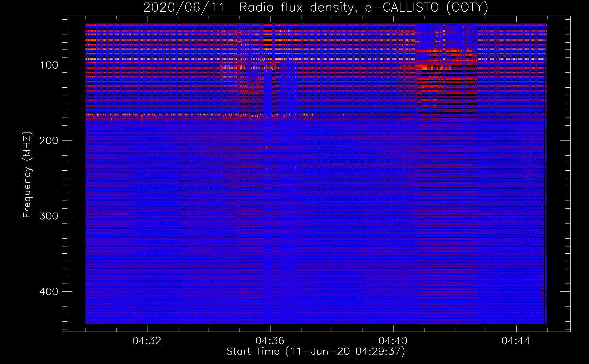Click the 04:36 time tick label
The image size is (589, 364).
point(270,341)
